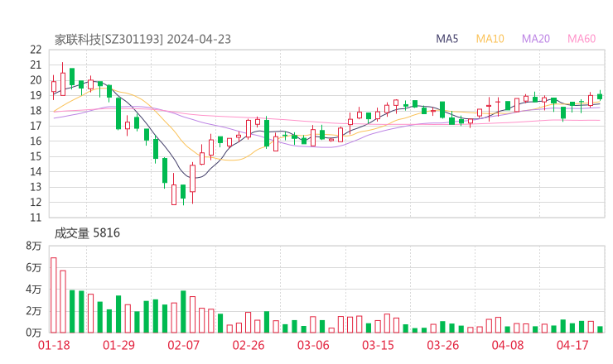The width and height of the screenshot is (613, 364).
Task: Click the chart title 家联科技[SZ301193] 2024-04-23
Action: [142, 40]
